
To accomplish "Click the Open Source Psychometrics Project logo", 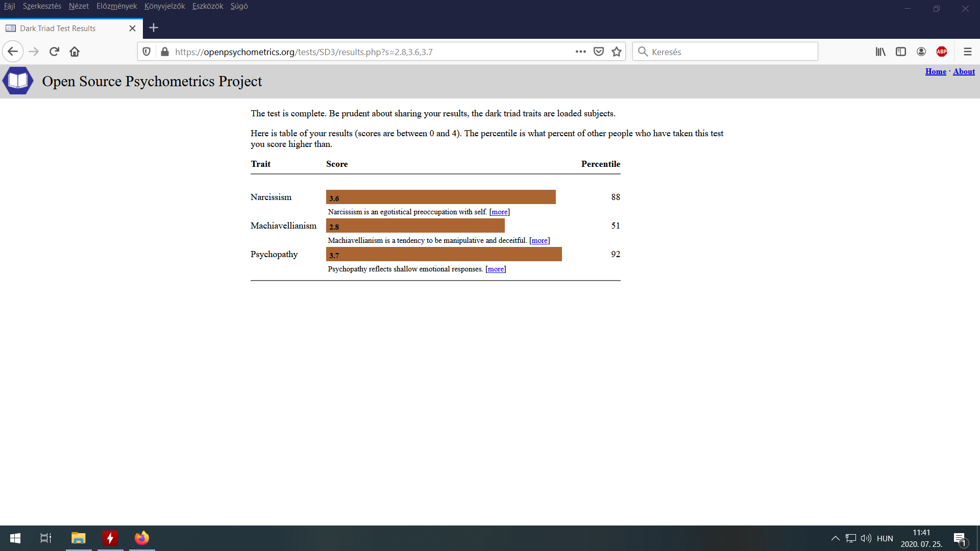I will pos(17,81).
